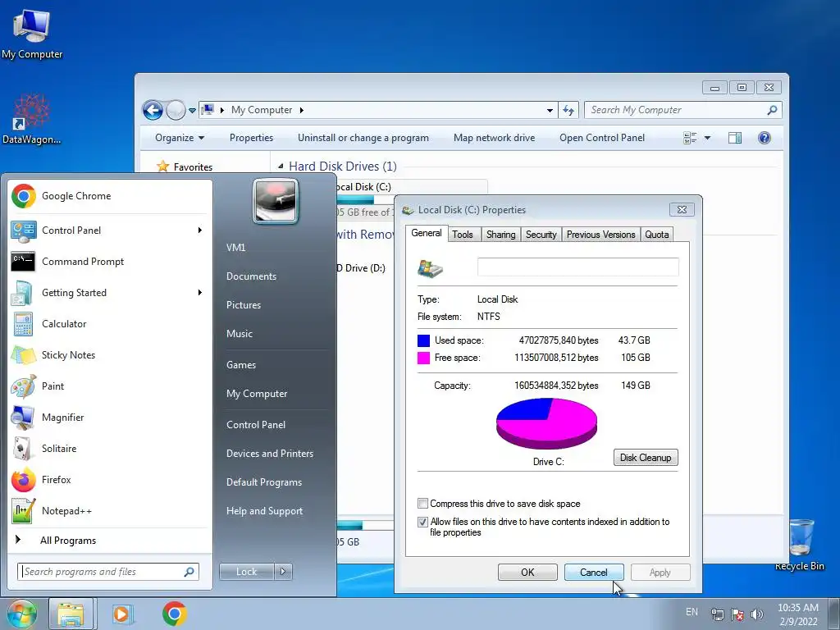Open the change view dropdown arrow
This screenshot has width=840, height=630.
[707, 138]
